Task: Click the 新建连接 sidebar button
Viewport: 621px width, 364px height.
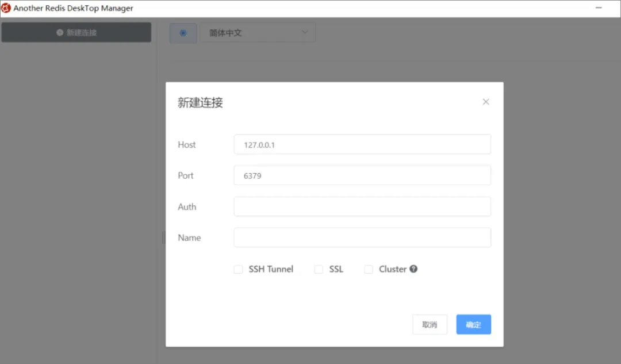Action: [x=76, y=32]
